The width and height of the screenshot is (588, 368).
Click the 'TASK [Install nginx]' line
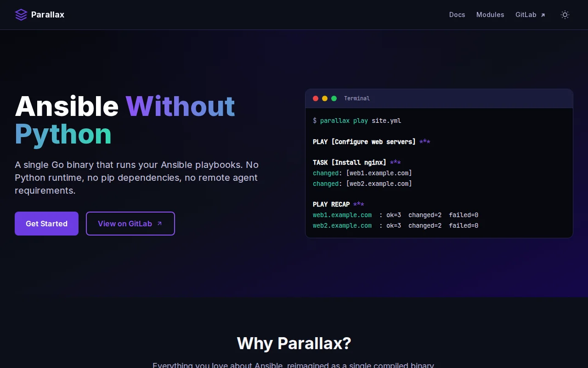(x=357, y=162)
